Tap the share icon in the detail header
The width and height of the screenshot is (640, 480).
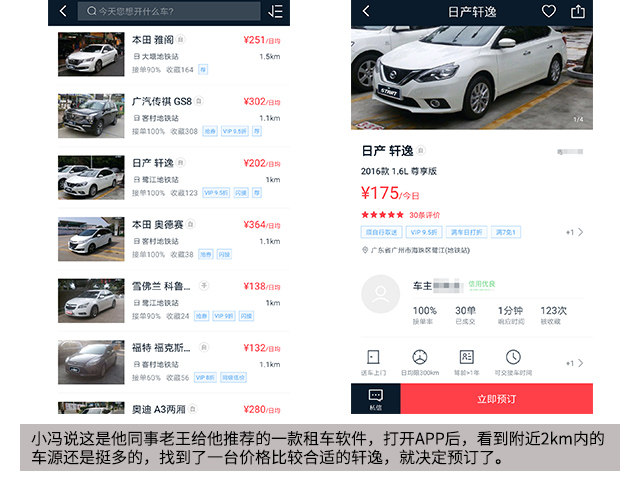[x=578, y=11]
